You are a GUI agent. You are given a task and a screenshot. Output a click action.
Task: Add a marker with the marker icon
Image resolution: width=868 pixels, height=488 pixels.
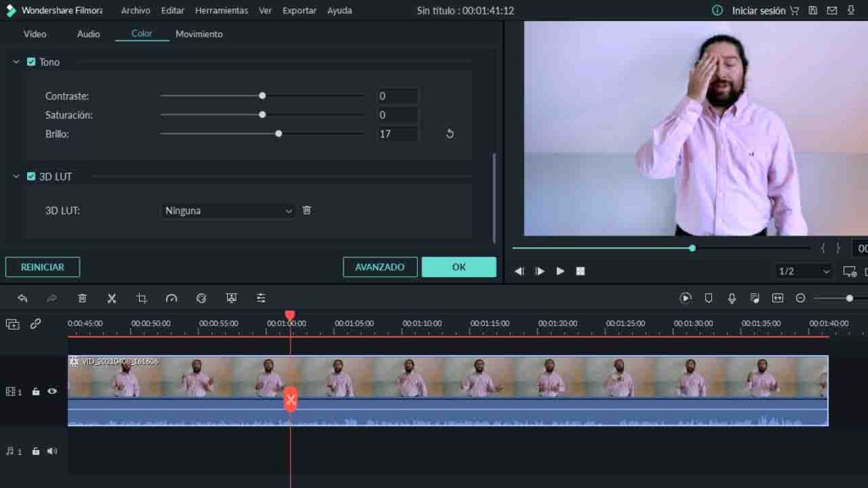tap(709, 298)
